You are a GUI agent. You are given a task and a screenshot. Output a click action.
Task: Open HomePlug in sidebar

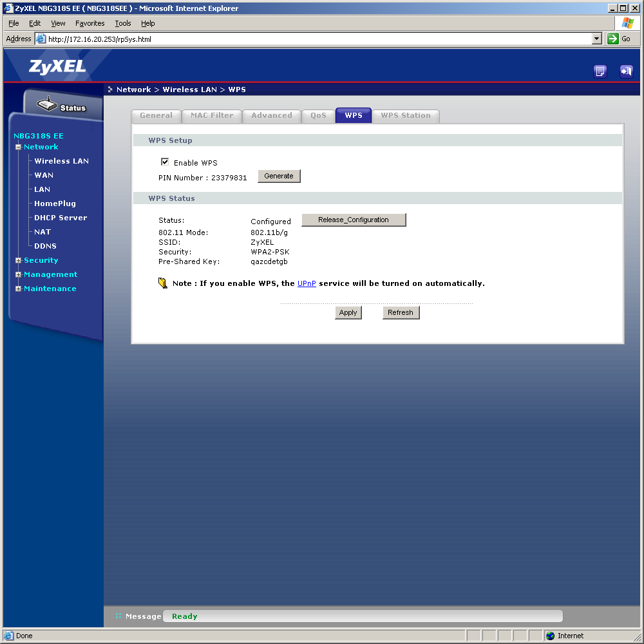point(55,204)
